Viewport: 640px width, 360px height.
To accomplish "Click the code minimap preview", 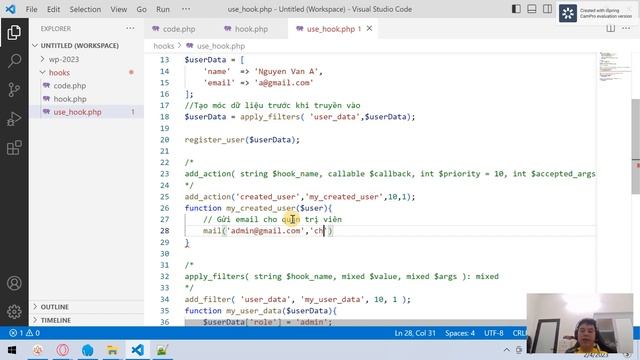I will [x=615, y=68].
